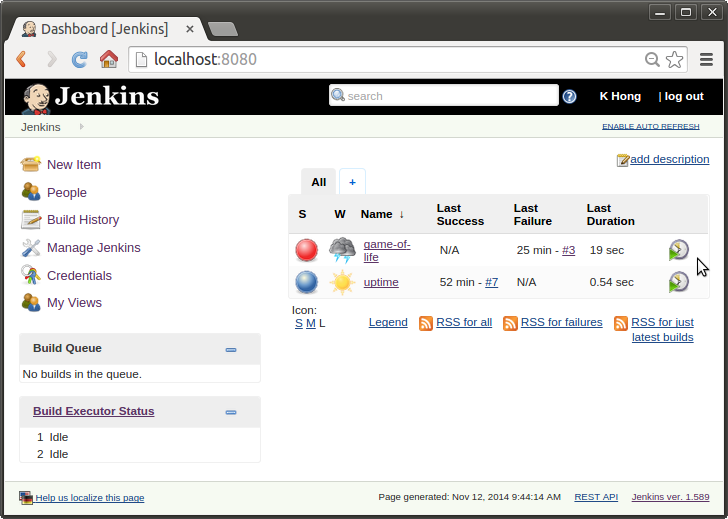The image size is (728, 519).
Task: Open the RSS for failures text link
Action: coord(561,322)
